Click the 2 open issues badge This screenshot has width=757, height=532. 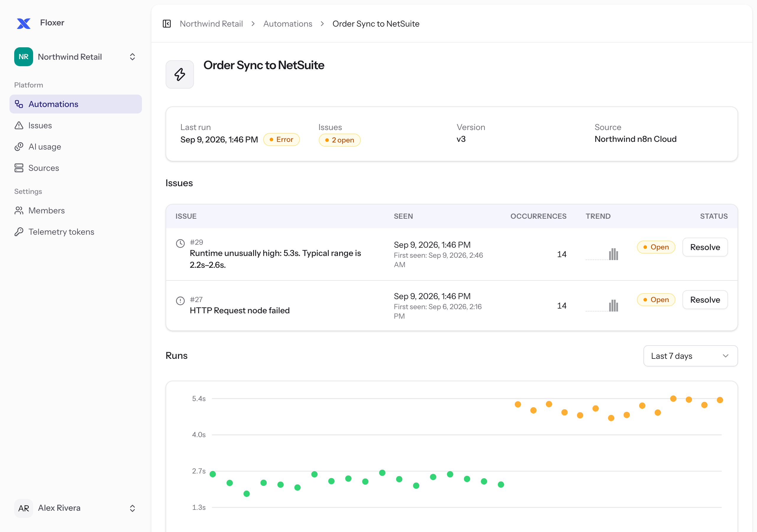339,140
